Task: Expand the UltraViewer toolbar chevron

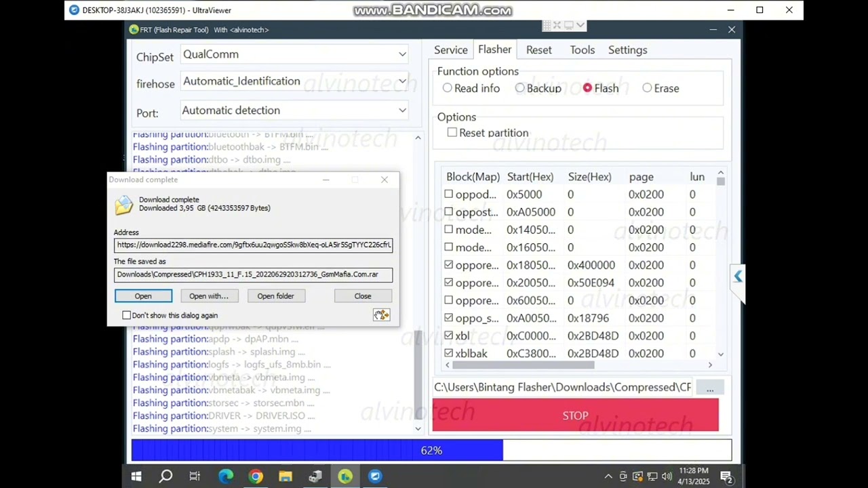Action: [580, 25]
